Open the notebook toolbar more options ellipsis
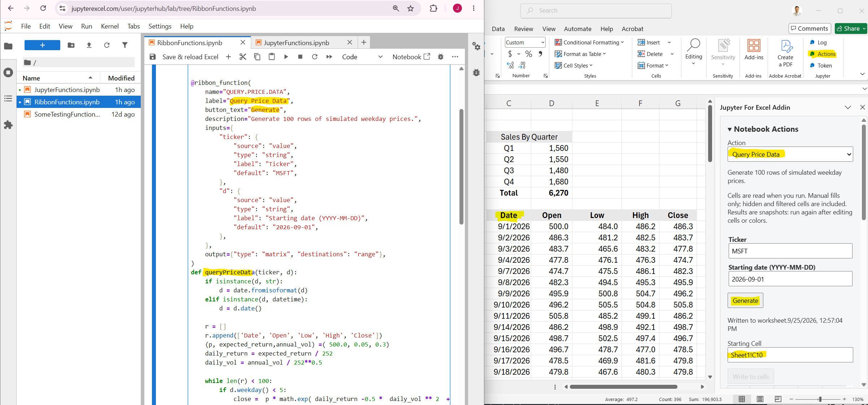The image size is (868, 405). pos(455,57)
